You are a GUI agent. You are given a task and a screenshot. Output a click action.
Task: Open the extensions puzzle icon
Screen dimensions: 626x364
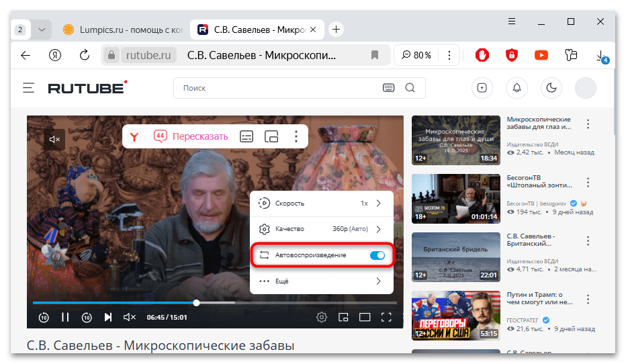(x=571, y=55)
